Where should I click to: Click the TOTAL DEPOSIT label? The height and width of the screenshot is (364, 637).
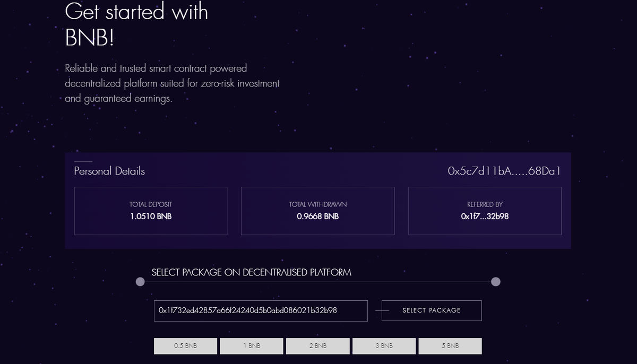pyautogui.click(x=151, y=204)
